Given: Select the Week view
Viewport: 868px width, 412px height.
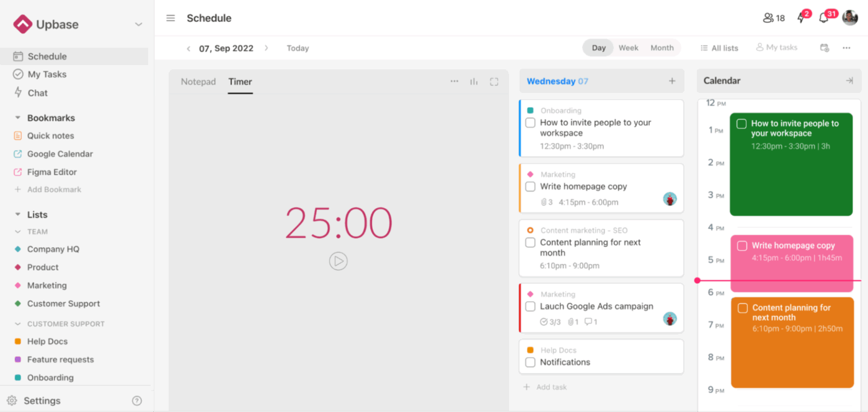Looking at the screenshot, I should tap(628, 47).
